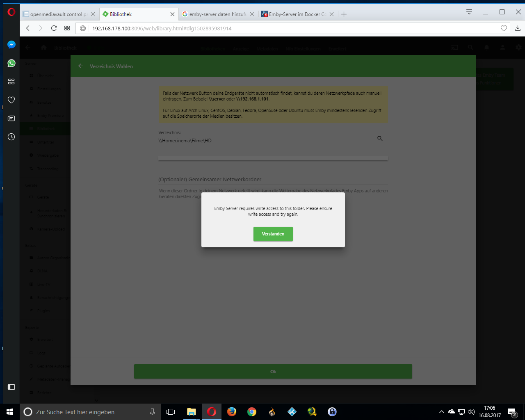The image size is (525, 420).
Task: Switch to Bibliothek tab
Action: [x=139, y=14]
